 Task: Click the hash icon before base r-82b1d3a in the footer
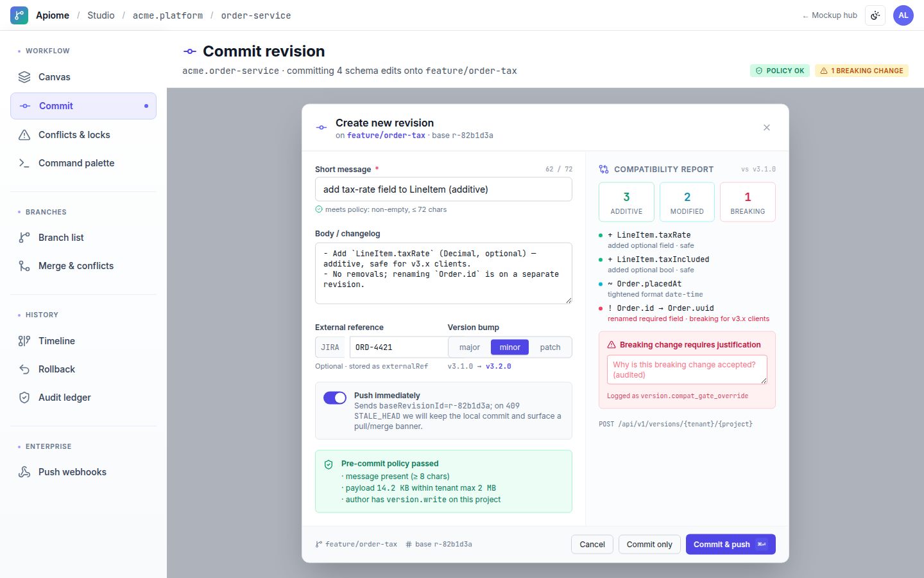click(409, 545)
